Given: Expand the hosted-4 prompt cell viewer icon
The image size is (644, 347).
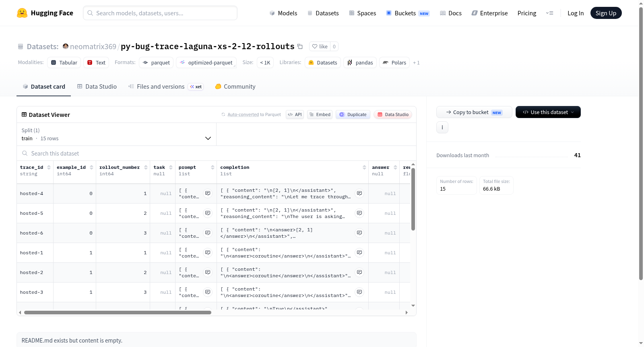Looking at the screenshot, I should [x=208, y=193].
